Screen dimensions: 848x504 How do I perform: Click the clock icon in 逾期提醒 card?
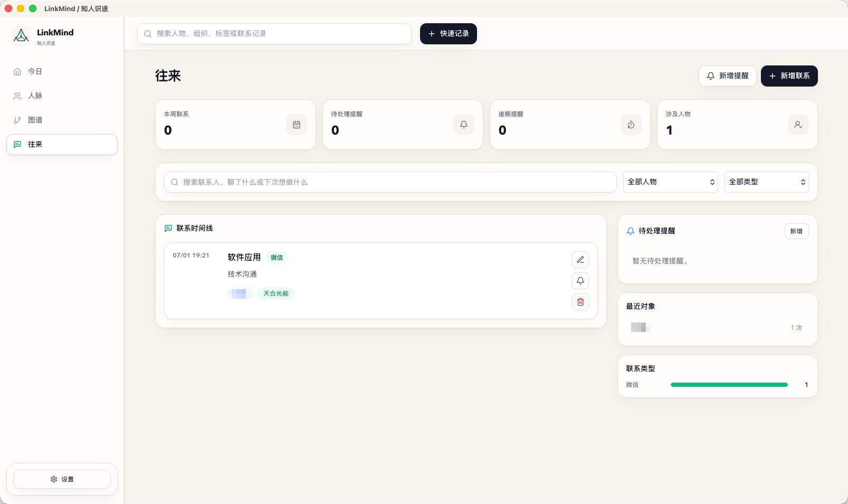click(x=631, y=125)
